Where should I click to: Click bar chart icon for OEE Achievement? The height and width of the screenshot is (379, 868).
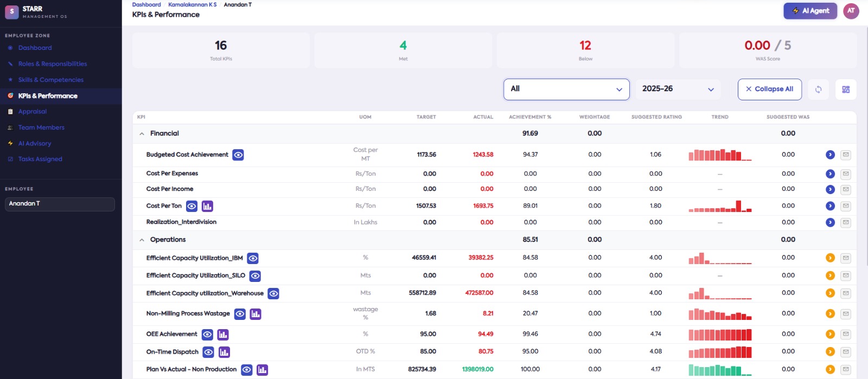pos(223,335)
